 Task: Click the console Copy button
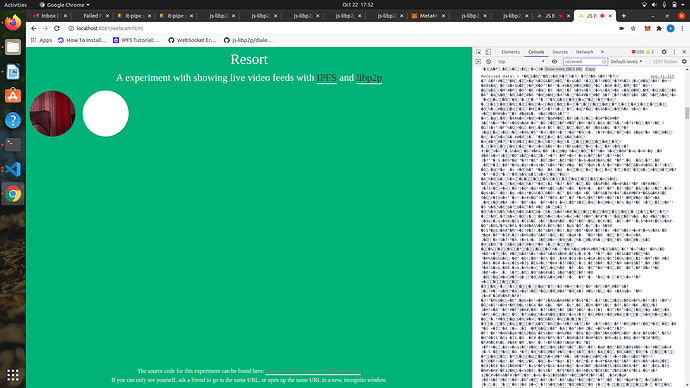tap(590, 69)
